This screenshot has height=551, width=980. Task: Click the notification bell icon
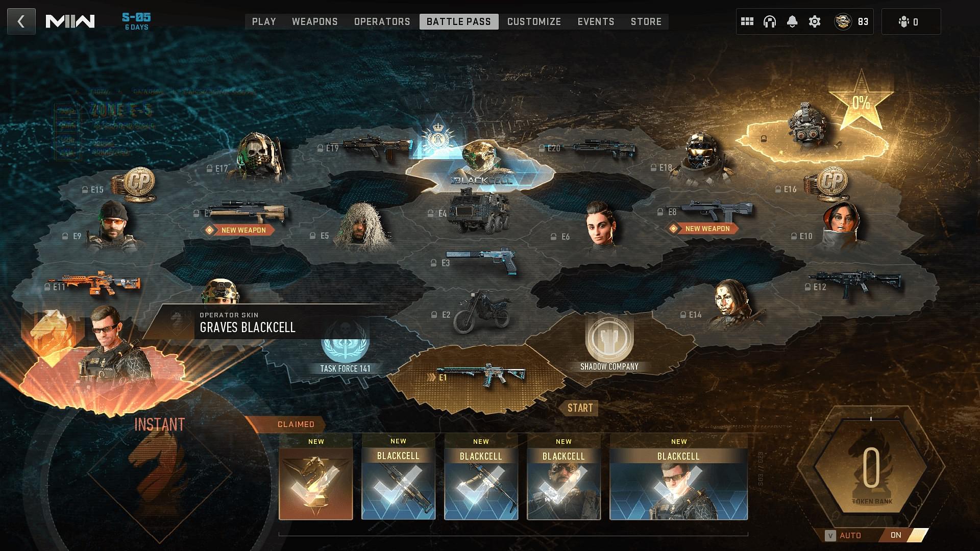point(793,21)
